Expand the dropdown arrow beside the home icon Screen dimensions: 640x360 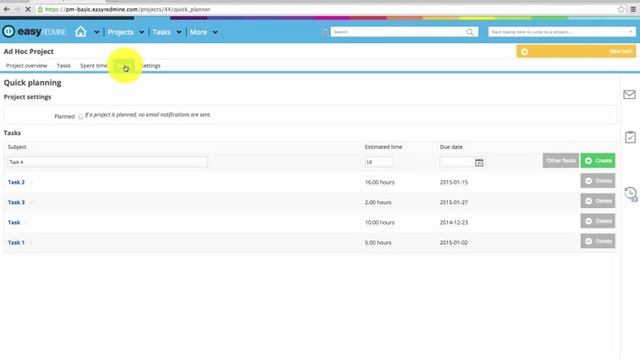point(96,32)
